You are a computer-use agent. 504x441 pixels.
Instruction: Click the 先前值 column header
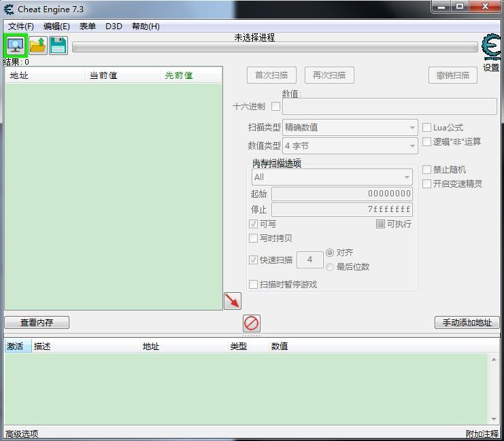click(191, 75)
